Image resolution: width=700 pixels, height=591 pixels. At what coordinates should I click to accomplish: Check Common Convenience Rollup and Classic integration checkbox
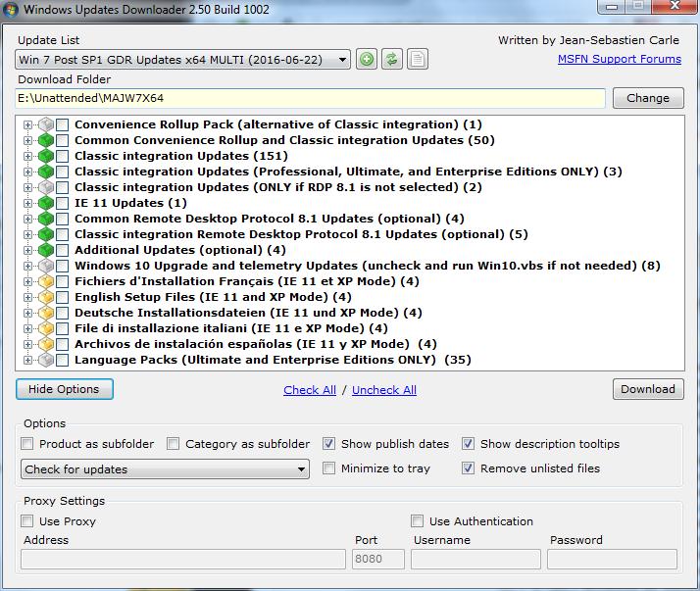tap(62, 140)
